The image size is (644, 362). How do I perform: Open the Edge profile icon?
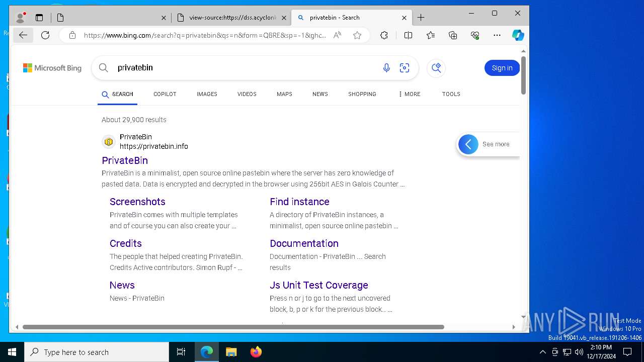point(21,18)
